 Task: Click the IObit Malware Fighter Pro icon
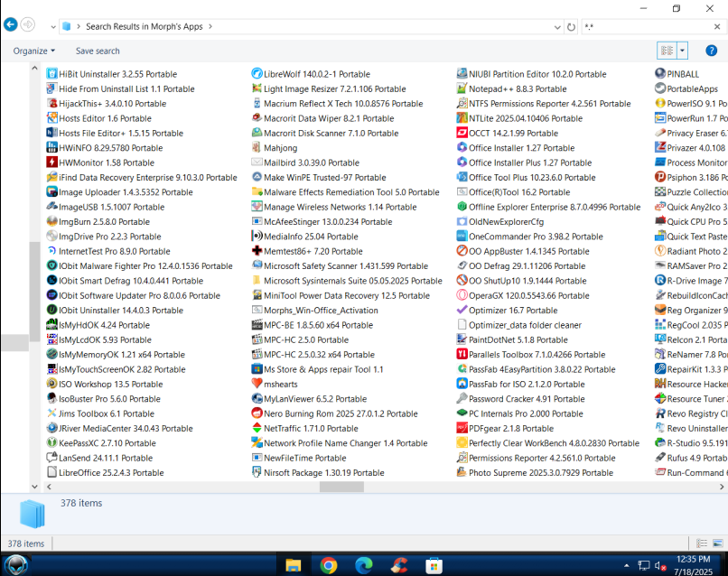52,266
